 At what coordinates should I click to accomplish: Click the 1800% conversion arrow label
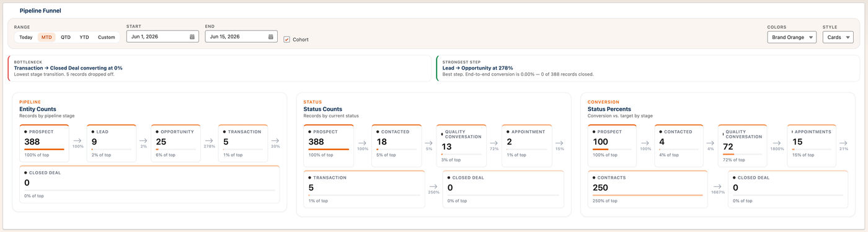coord(777,149)
